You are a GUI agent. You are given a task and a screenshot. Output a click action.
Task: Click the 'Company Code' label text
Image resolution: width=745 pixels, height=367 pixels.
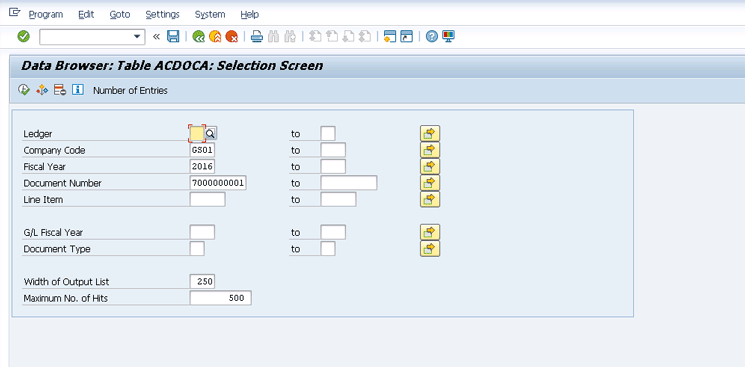[54, 151]
